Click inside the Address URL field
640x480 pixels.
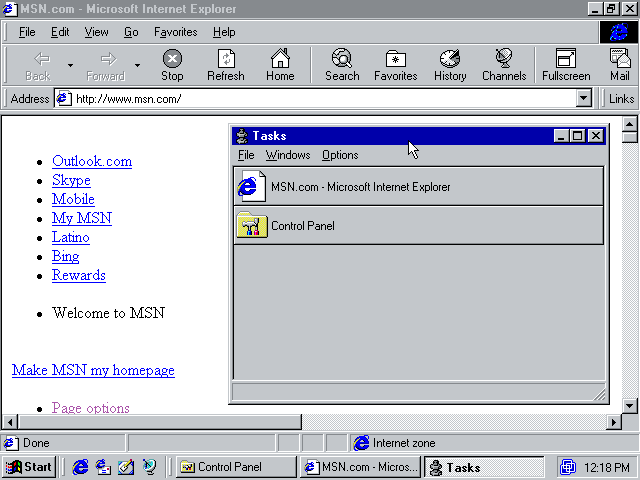(324, 99)
